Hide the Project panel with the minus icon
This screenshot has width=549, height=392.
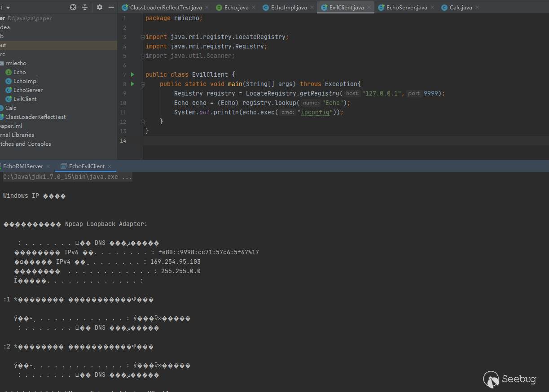[x=111, y=7]
